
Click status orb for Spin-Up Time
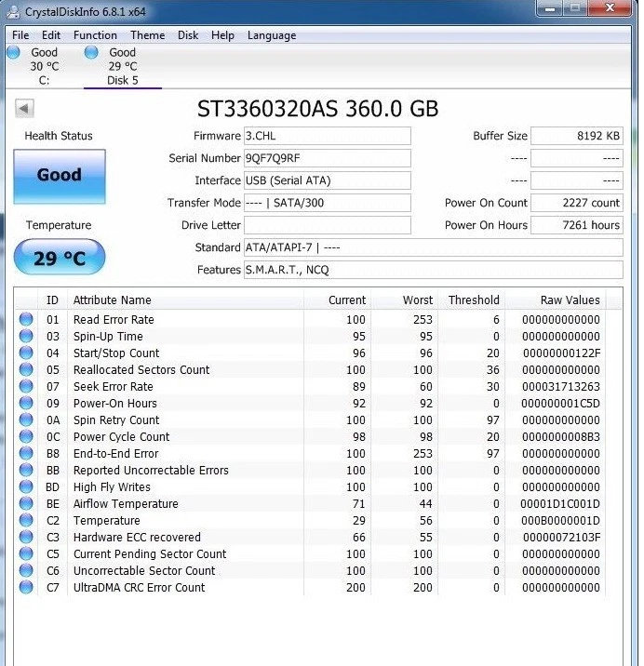pos(26,336)
